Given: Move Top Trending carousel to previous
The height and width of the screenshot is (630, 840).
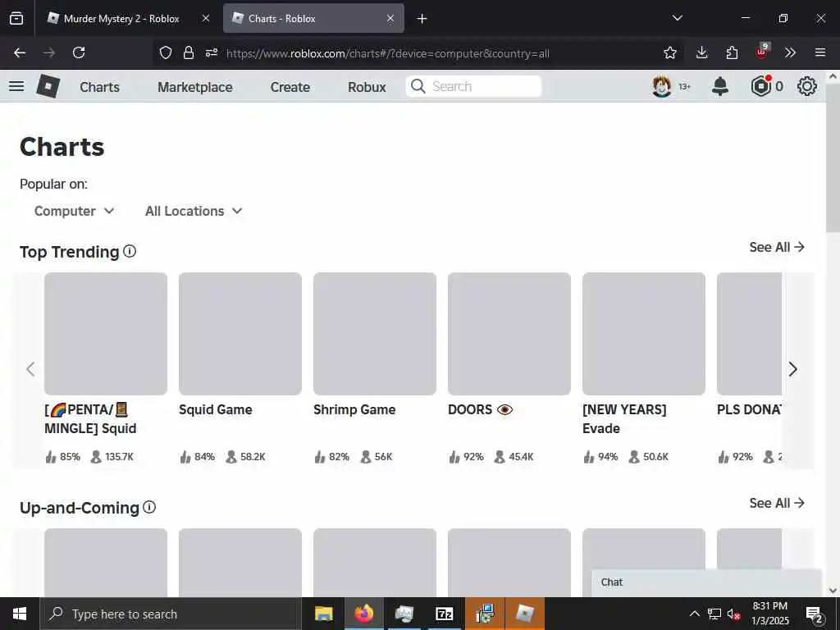Looking at the screenshot, I should point(30,369).
